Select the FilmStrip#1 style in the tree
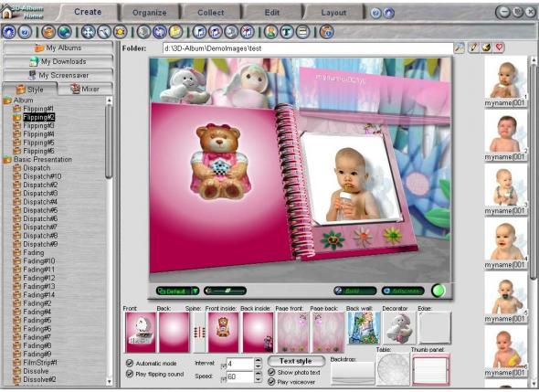This screenshot has height=392, width=539. tap(40, 363)
